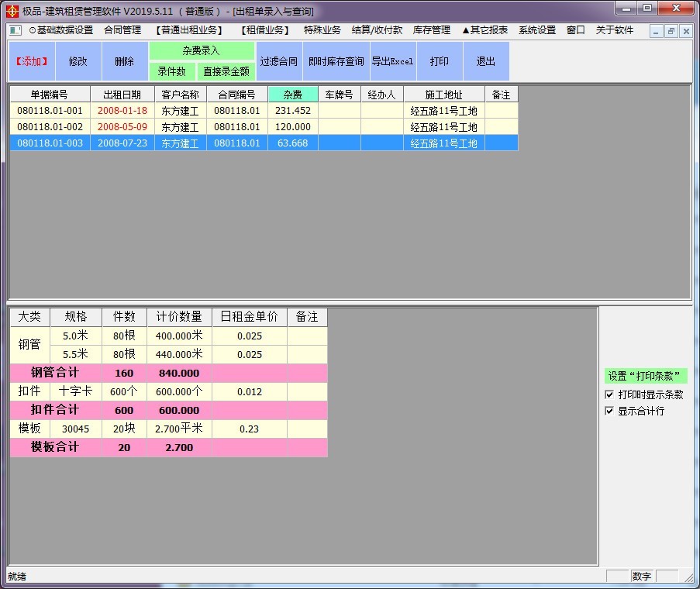Uncheck the 显示合计行 checkbox
Viewport: 700px width, 589px height.
pyautogui.click(x=609, y=411)
